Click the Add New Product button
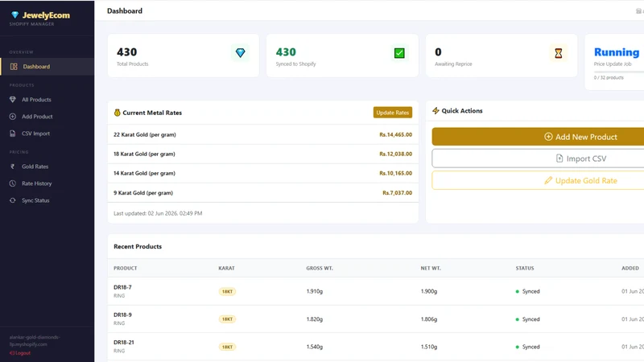The image size is (644, 362). [538, 137]
